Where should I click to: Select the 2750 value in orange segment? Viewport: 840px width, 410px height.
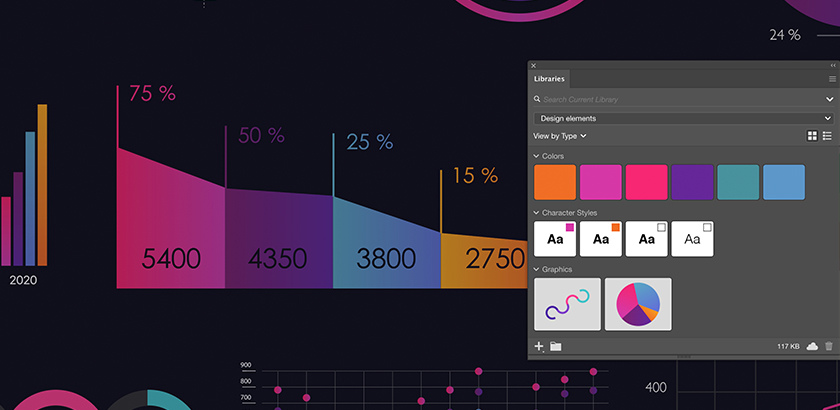(496, 259)
